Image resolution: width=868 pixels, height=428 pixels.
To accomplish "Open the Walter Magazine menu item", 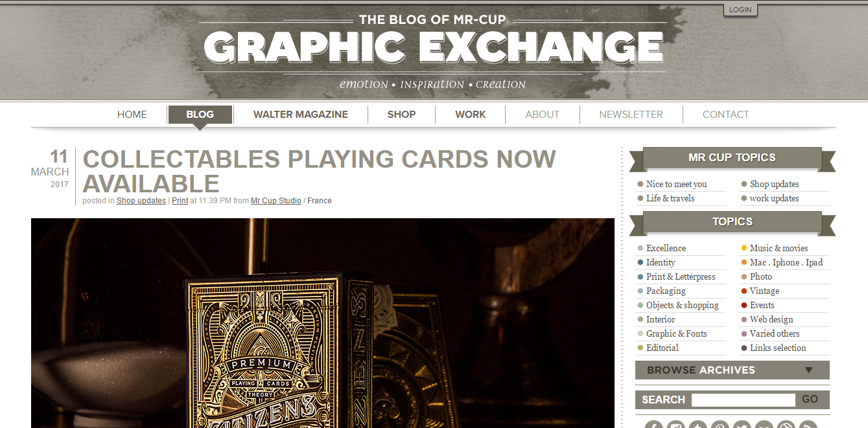I will [301, 115].
